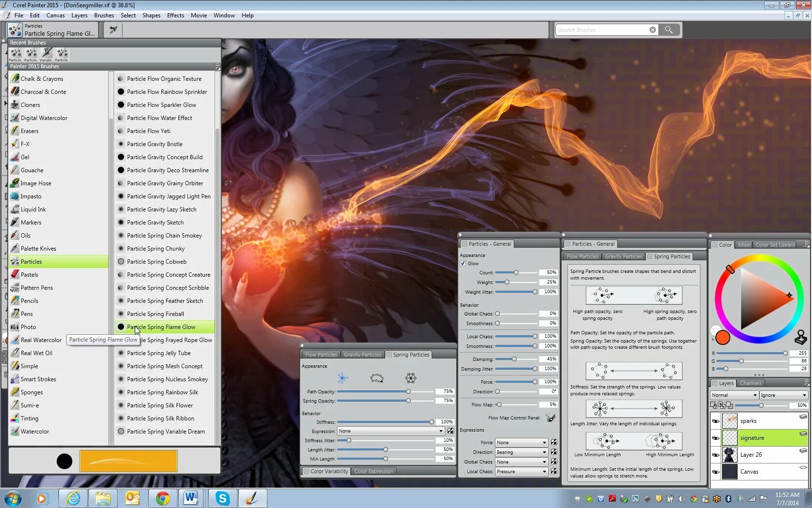This screenshot has height=508, width=812.
Task: Open the Direction expression dropdown showing Bearing
Action: click(522, 452)
